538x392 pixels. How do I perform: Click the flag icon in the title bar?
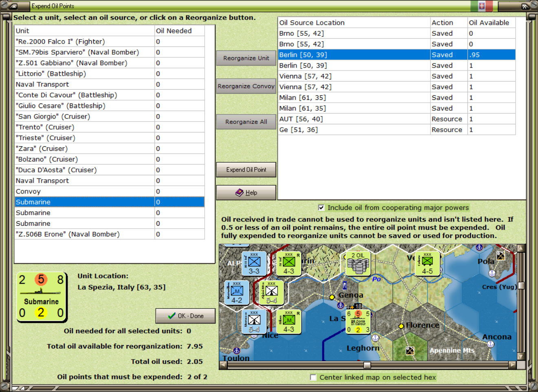tap(481, 6)
